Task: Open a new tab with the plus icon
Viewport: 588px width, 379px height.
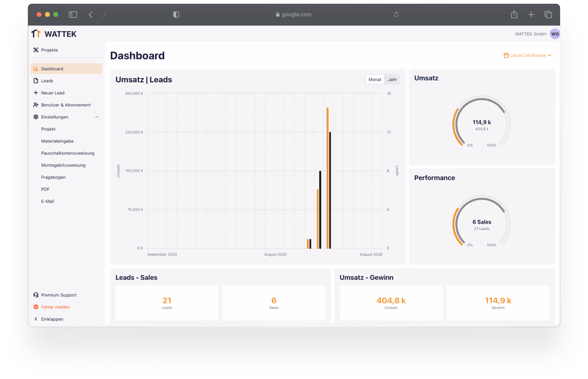Action: click(x=531, y=15)
